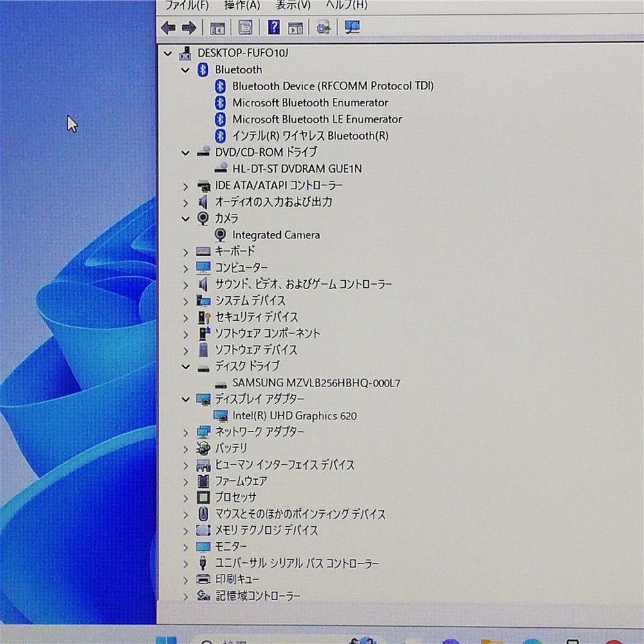Click the network adapter category icon
This screenshot has width=644, height=644.
click(x=204, y=431)
